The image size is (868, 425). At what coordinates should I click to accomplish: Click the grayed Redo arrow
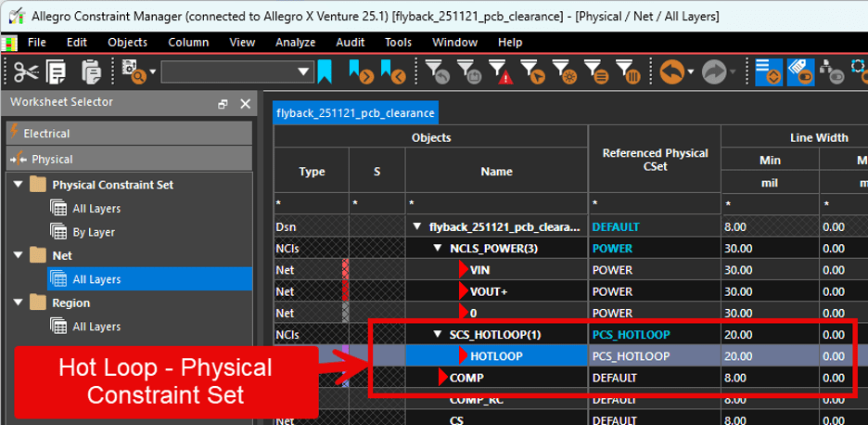tap(714, 72)
